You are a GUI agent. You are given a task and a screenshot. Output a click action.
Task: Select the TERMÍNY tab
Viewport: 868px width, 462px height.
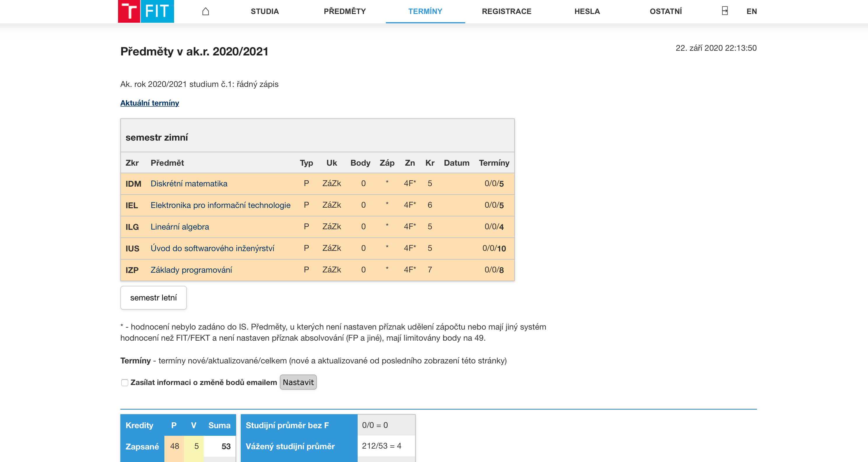[425, 11]
